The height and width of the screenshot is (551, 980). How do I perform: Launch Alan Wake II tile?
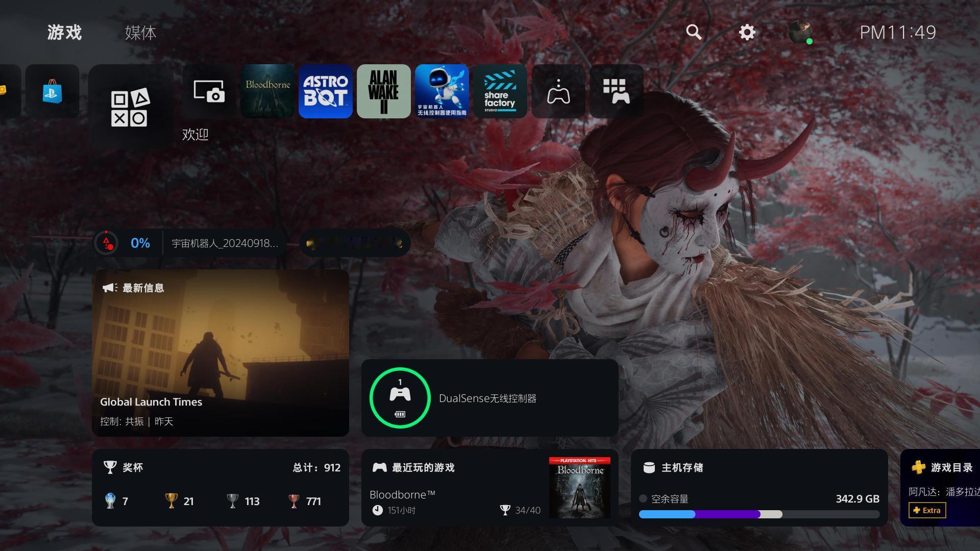tap(384, 91)
